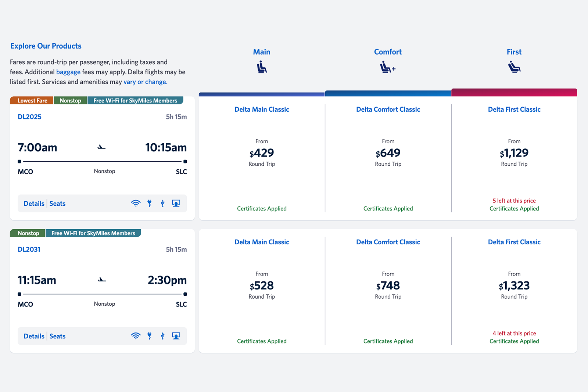
Task: Click the Main cabin seat icon
Action: tap(262, 68)
